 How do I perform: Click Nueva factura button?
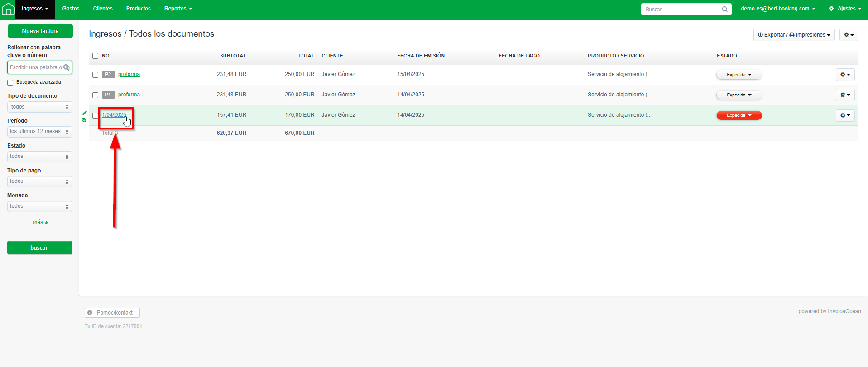click(40, 31)
